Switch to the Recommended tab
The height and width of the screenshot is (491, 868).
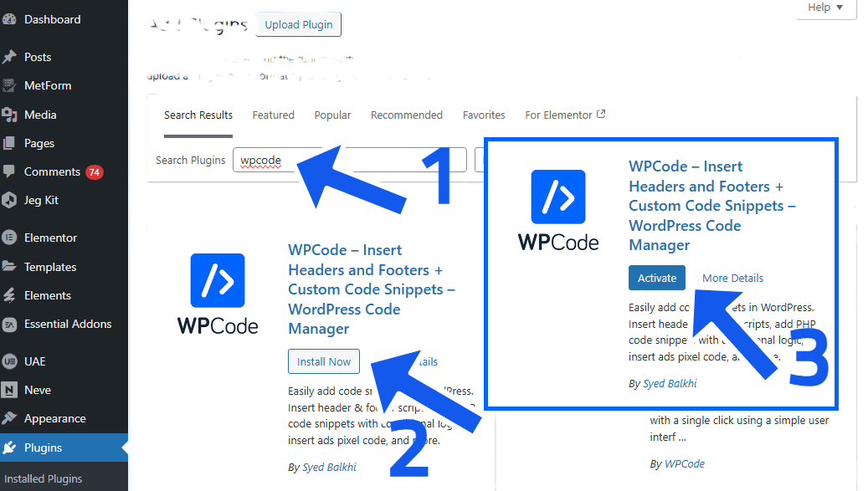point(407,115)
